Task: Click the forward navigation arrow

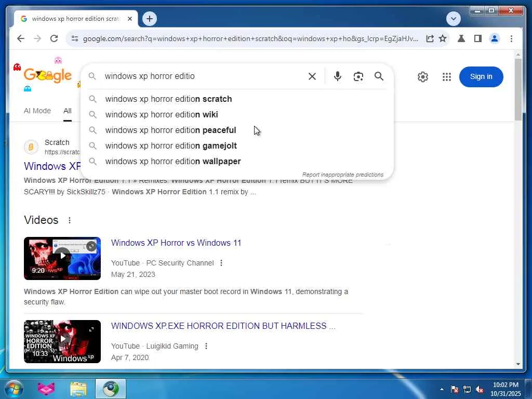Action: (37, 38)
